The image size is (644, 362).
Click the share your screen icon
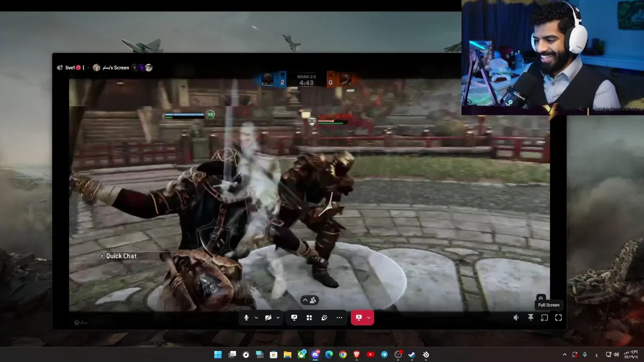pyautogui.click(x=294, y=318)
